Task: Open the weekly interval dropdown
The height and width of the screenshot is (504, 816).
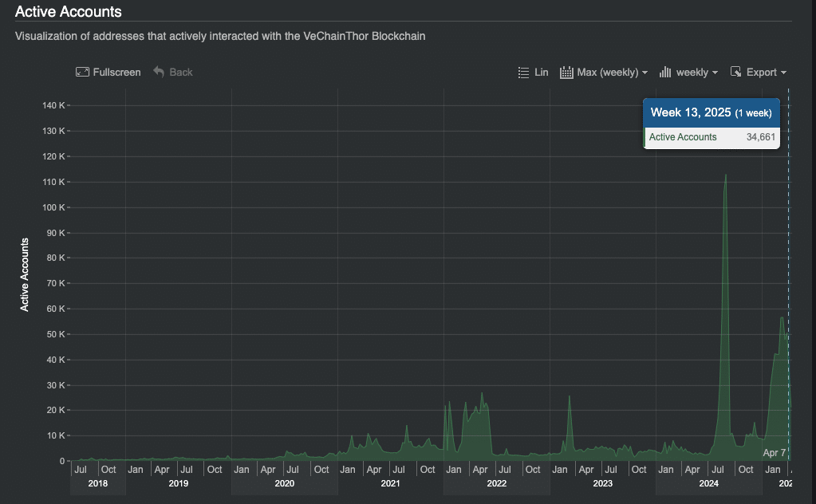Action: tap(697, 73)
